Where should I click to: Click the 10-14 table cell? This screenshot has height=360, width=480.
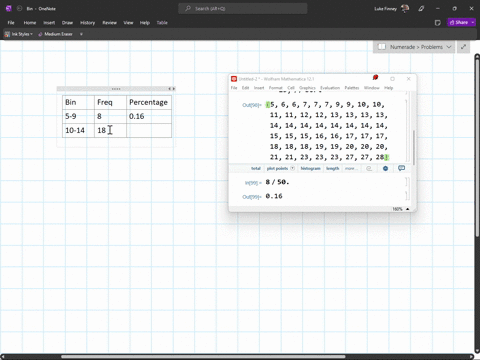coord(78,130)
